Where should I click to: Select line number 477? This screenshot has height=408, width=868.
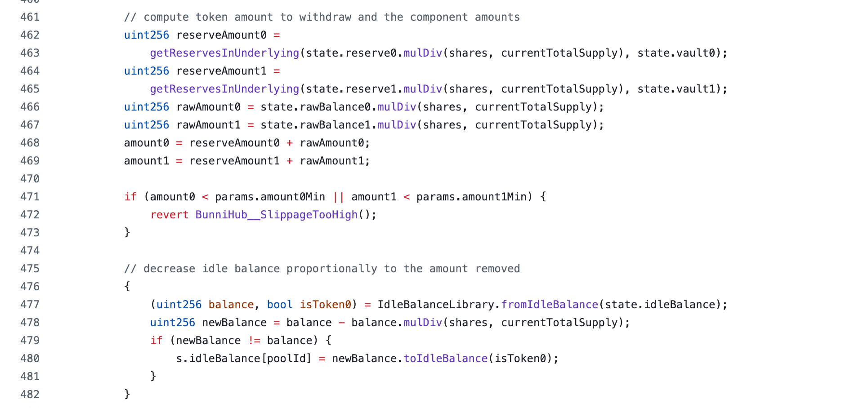(x=30, y=305)
